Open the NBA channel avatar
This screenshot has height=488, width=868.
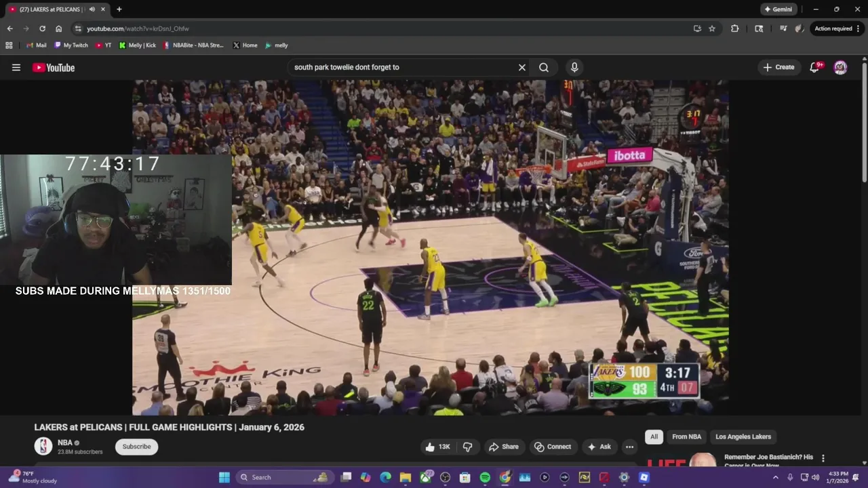[x=43, y=446]
